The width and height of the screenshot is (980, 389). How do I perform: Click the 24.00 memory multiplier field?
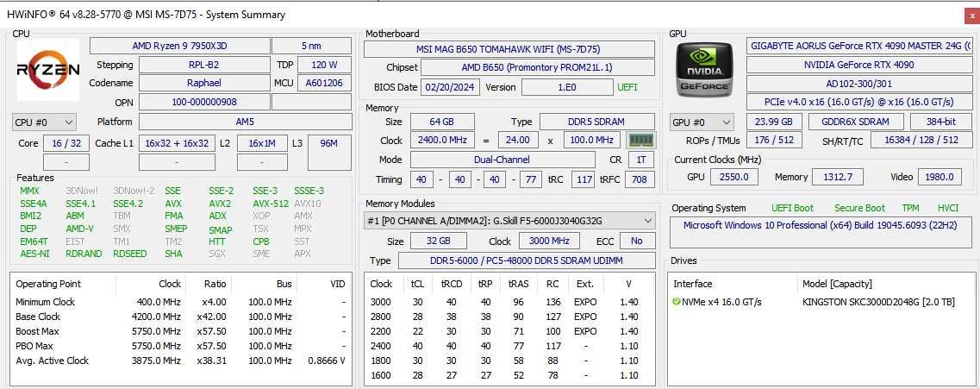click(518, 140)
